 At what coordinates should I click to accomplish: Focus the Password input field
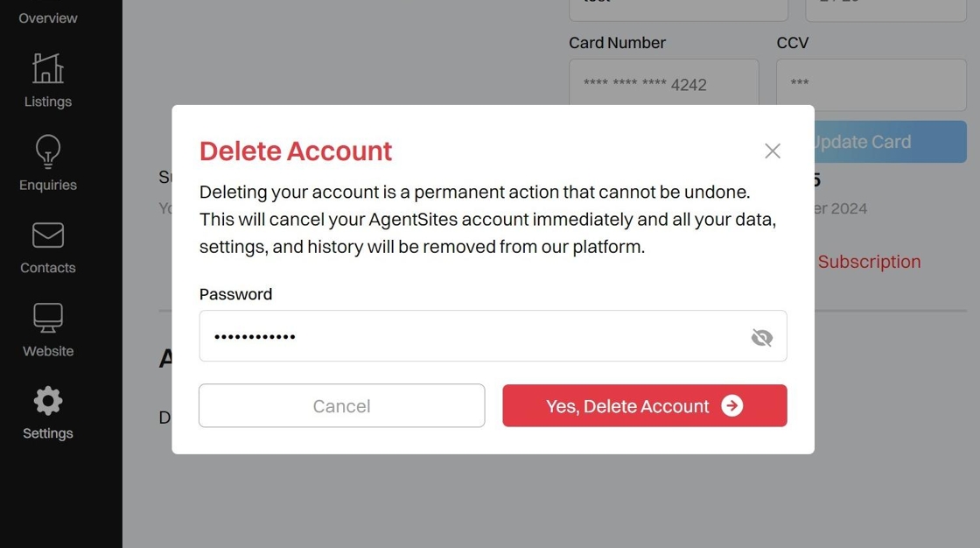[x=472, y=336]
